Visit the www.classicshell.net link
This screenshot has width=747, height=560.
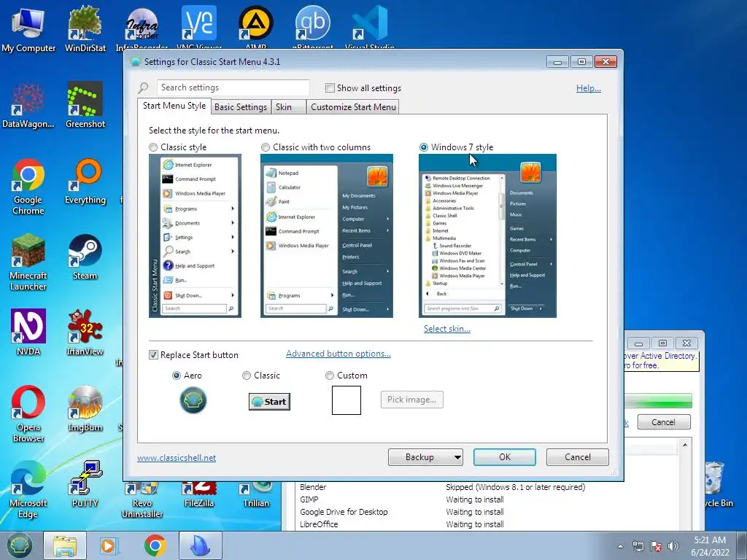coord(177,458)
